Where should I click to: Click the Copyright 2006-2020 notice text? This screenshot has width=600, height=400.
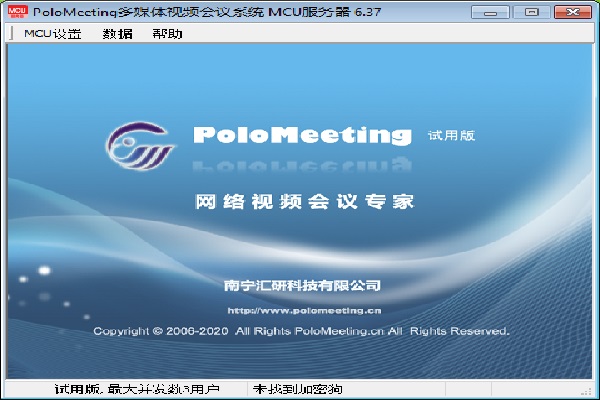tap(301, 331)
